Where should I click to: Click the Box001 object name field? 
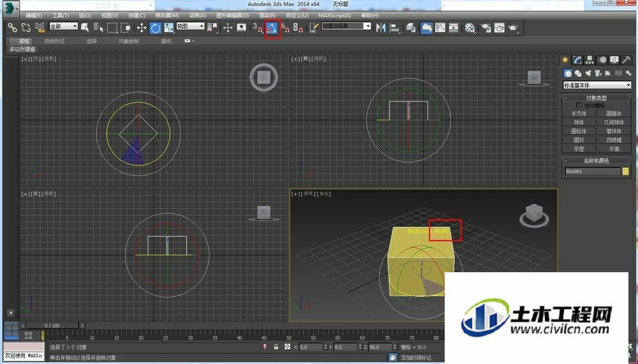[x=593, y=171]
